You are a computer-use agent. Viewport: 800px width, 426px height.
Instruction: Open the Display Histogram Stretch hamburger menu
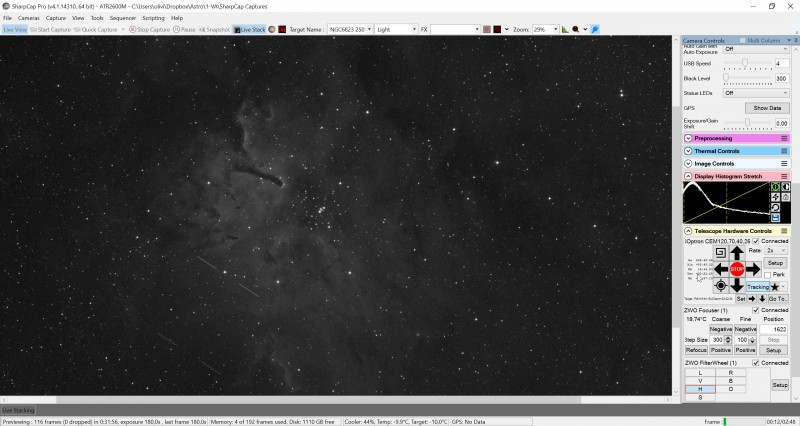pyautogui.click(x=784, y=177)
